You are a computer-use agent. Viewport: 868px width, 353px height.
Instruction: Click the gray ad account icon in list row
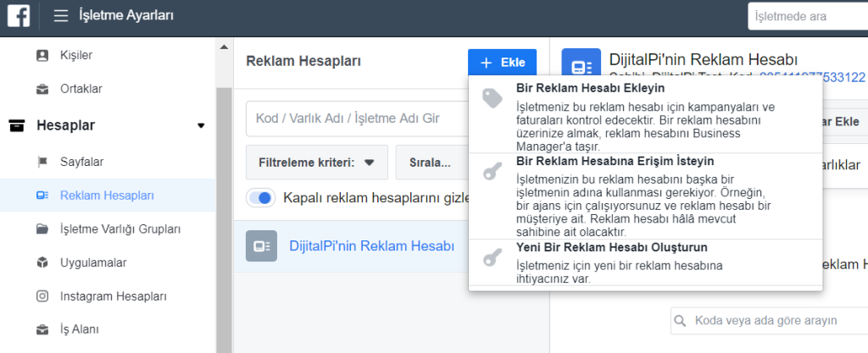[x=261, y=245]
